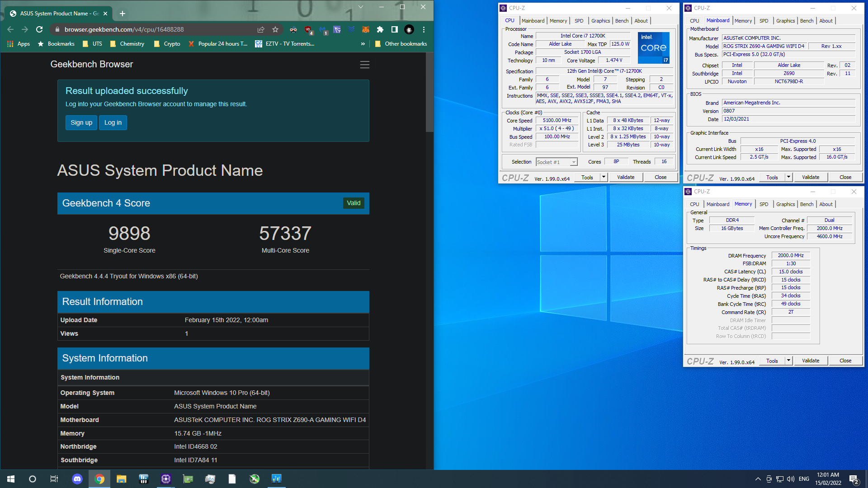View site lock info in address bar
Screen dimensions: 868x488
click(x=57, y=29)
